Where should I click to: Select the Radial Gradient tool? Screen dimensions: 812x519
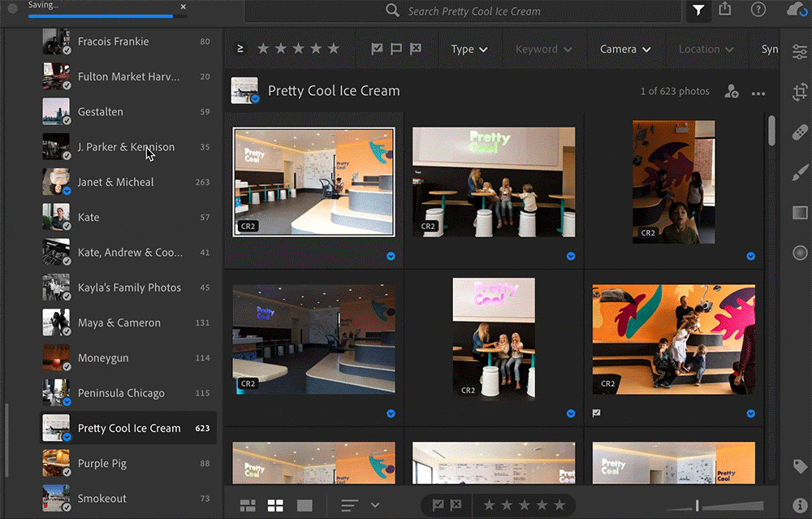point(800,253)
